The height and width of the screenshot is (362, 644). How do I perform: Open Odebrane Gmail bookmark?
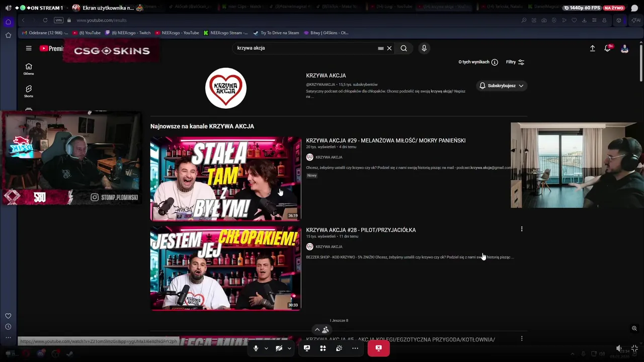(x=44, y=33)
